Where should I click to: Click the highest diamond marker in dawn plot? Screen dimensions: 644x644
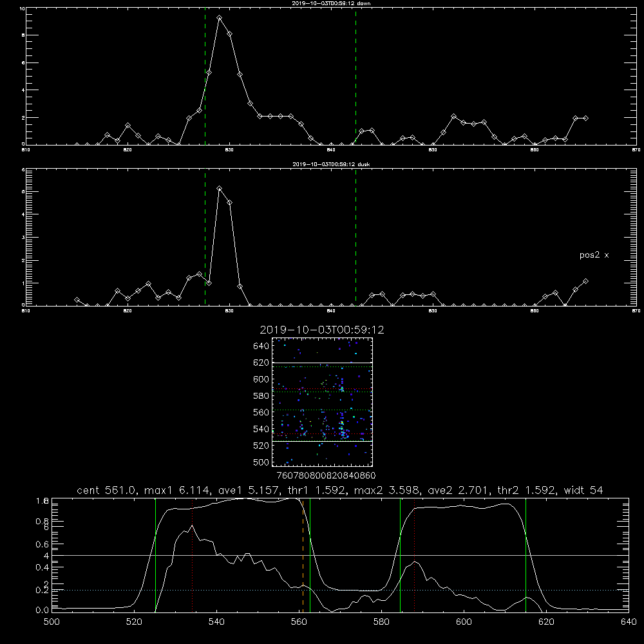[x=220, y=18]
